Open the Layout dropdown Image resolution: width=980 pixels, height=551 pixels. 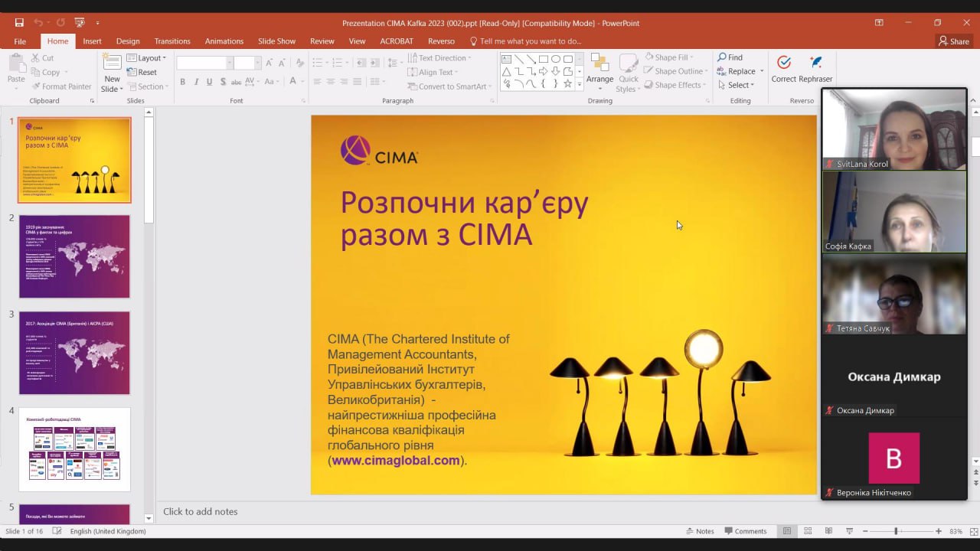(x=146, y=58)
